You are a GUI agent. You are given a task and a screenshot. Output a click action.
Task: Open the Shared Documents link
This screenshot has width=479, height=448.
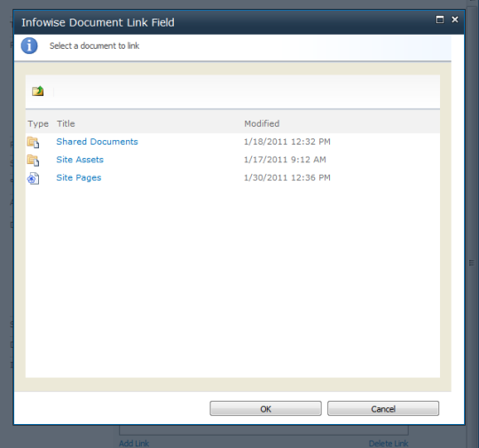tap(98, 141)
